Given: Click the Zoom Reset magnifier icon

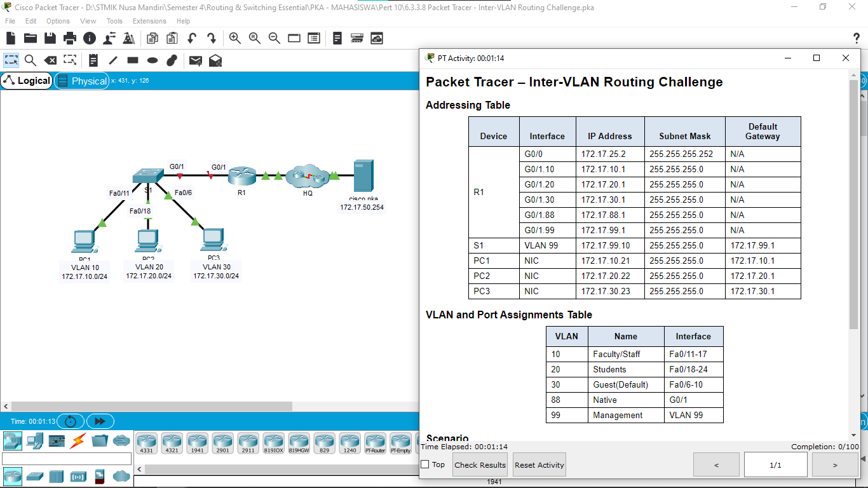Looking at the screenshot, I should (x=255, y=38).
